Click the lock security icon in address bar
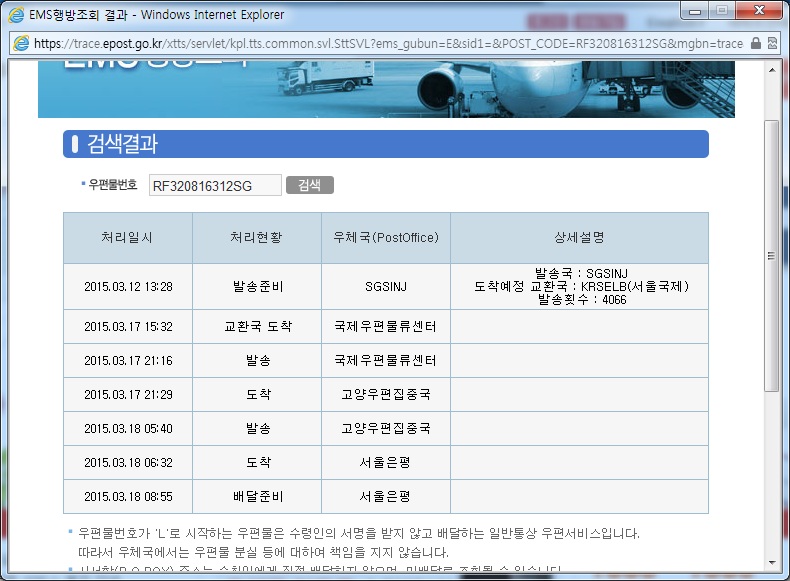The image size is (790, 581). [755, 43]
